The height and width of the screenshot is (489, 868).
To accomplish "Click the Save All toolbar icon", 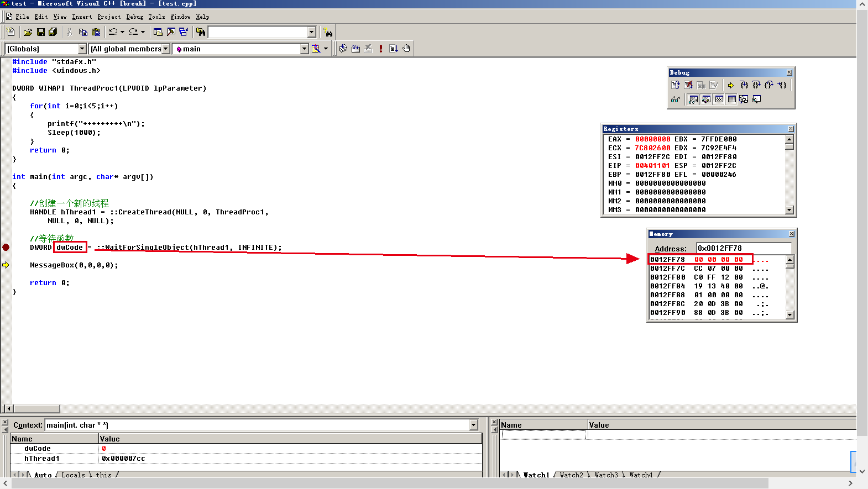I will click(x=53, y=32).
